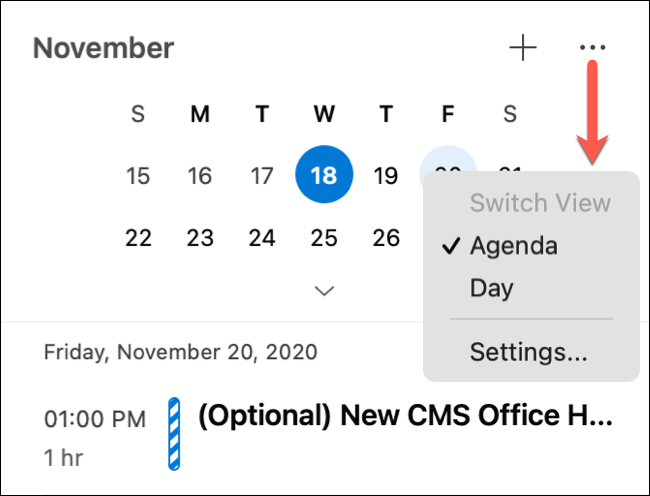The height and width of the screenshot is (496, 650).
Task: Click the November month heading
Action: (x=103, y=48)
